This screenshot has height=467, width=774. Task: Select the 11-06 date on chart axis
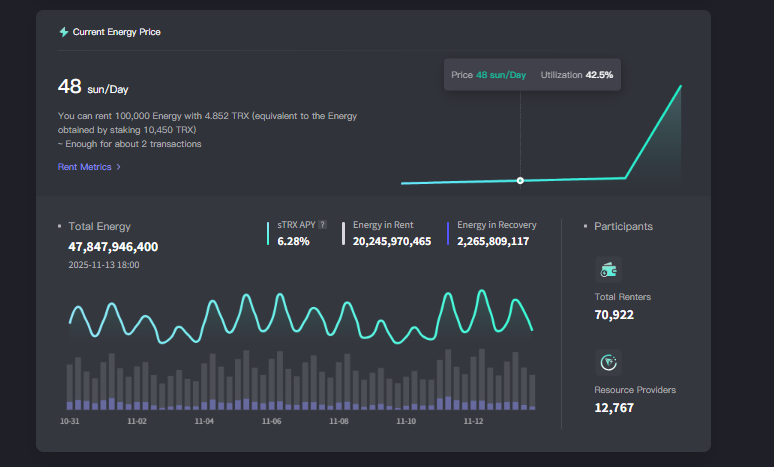pos(271,422)
